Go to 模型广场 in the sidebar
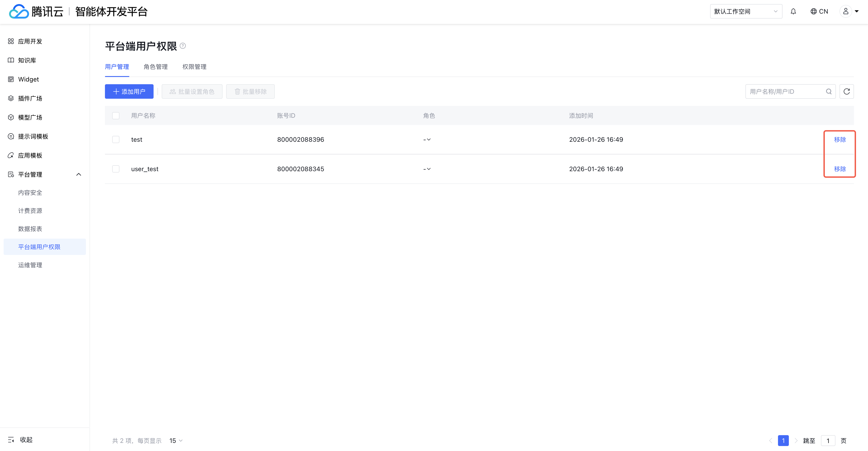Image resolution: width=868 pixels, height=451 pixels. click(x=30, y=117)
